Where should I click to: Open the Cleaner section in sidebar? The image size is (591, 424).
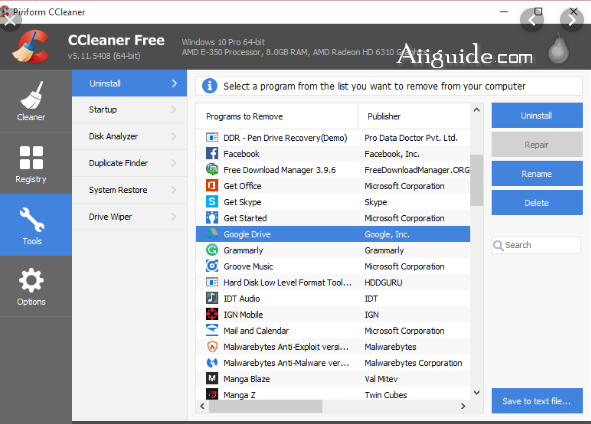[31, 101]
